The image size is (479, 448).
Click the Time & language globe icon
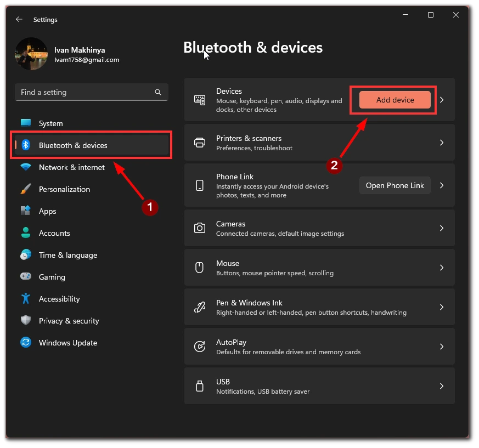pos(26,254)
